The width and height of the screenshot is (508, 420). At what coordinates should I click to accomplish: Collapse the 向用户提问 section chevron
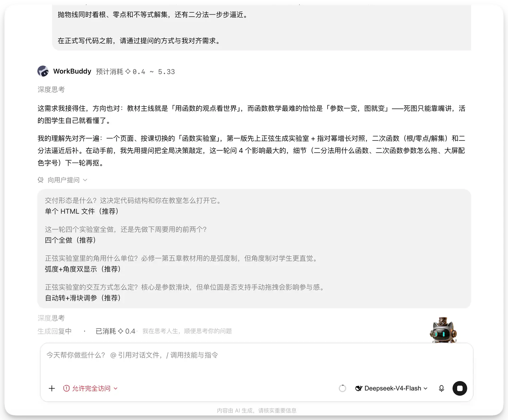pos(85,180)
